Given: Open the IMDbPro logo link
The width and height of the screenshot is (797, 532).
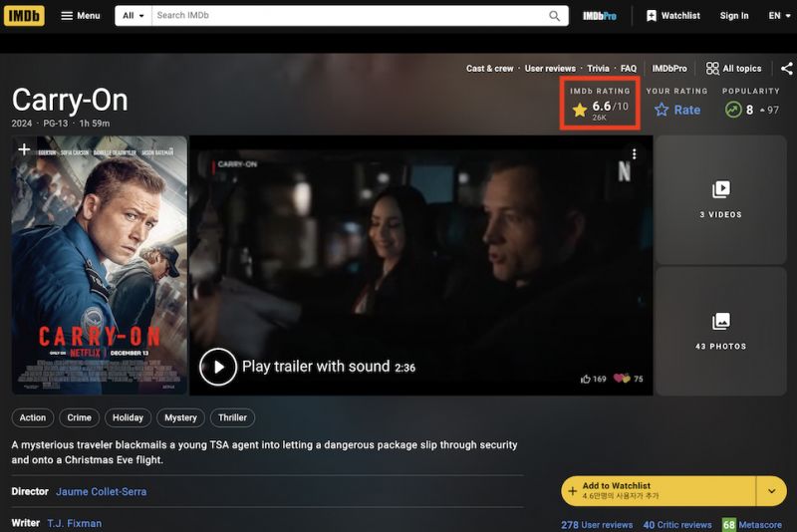Looking at the screenshot, I should [600, 16].
